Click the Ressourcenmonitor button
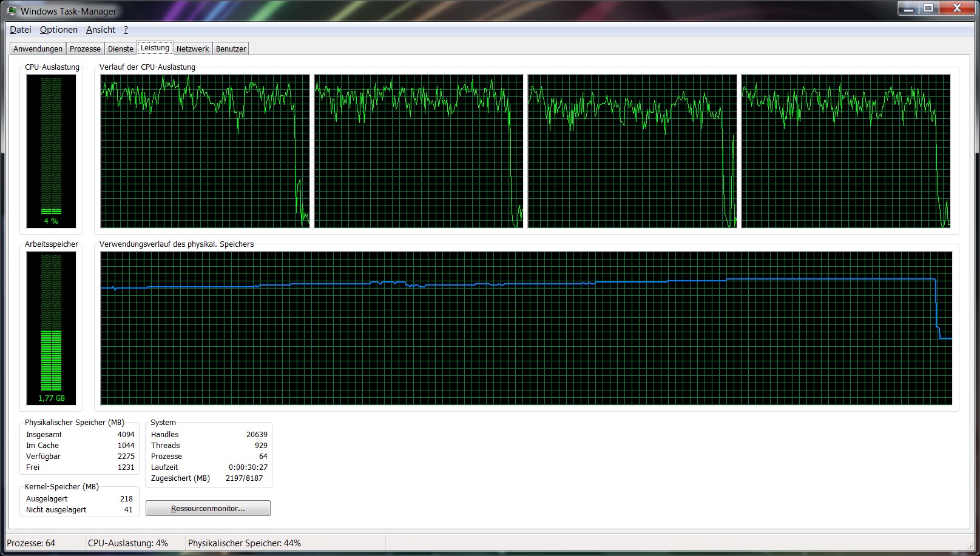Image resolution: width=980 pixels, height=556 pixels. [208, 508]
